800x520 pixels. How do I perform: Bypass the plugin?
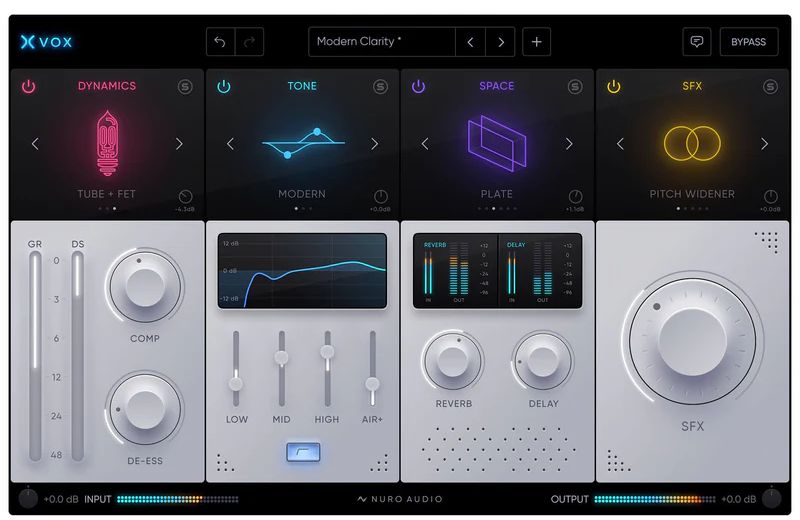click(748, 42)
